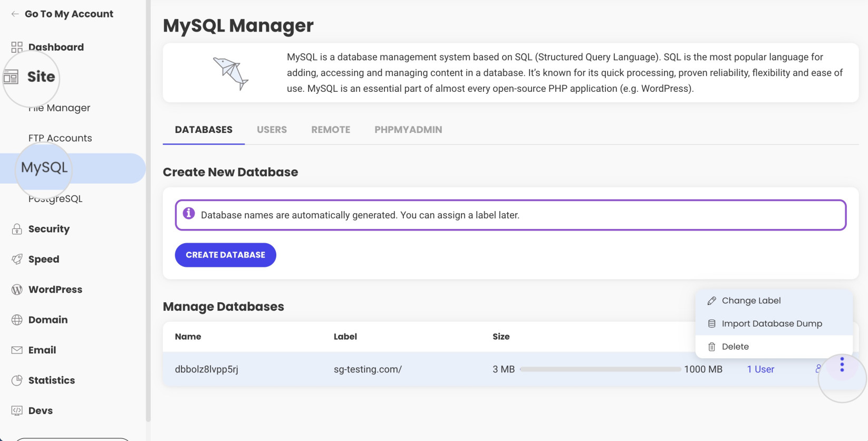Open File Manager in the sidebar
868x441 pixels.
coord(59,108)
